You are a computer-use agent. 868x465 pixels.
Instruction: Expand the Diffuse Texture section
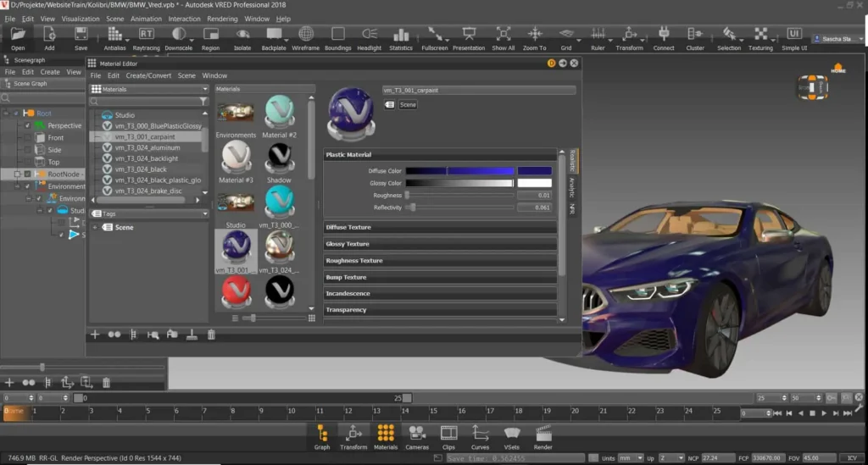point(440,227)
